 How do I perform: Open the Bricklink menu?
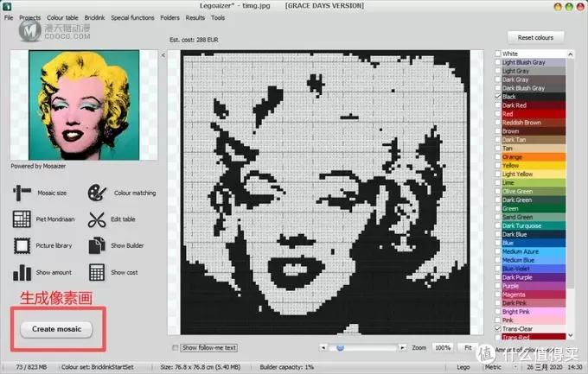94,17
